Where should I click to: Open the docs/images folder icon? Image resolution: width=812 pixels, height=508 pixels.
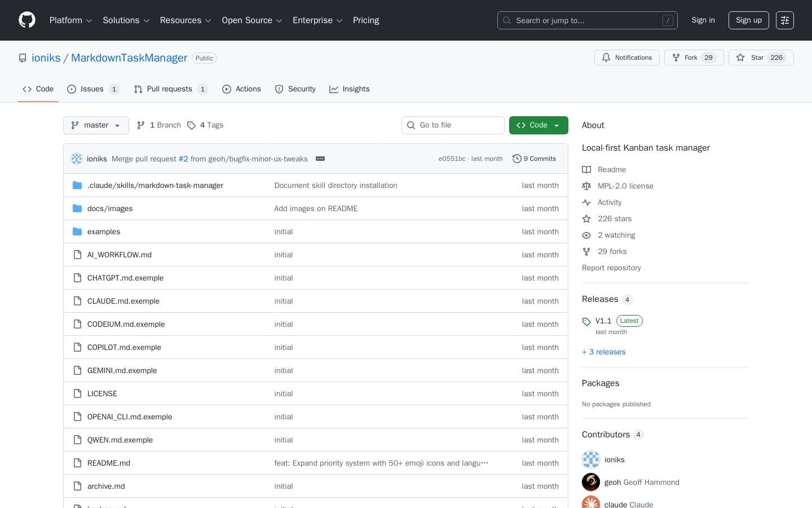[77, 208]
